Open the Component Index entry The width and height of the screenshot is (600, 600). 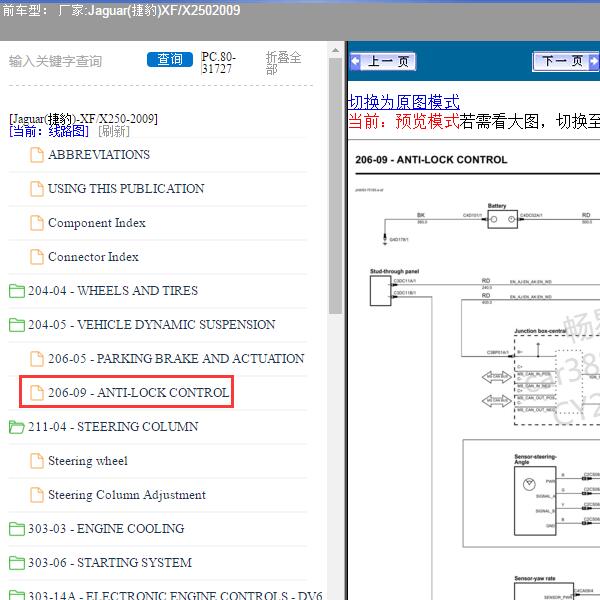pyautogui.click(x=97, y=223)
